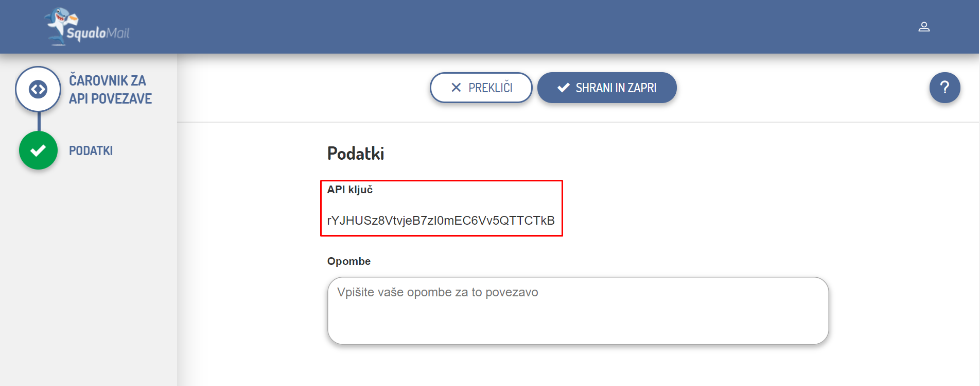Click the API ključ label

(x=350, y=190)
